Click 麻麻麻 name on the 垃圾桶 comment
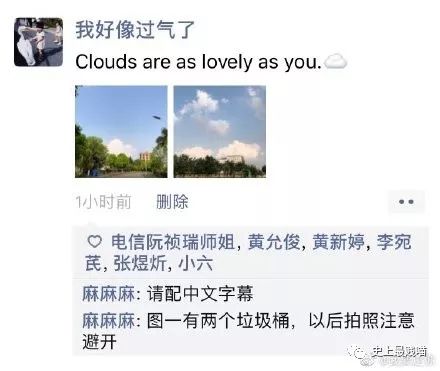 pyautogui.click(x=109, y=321)
